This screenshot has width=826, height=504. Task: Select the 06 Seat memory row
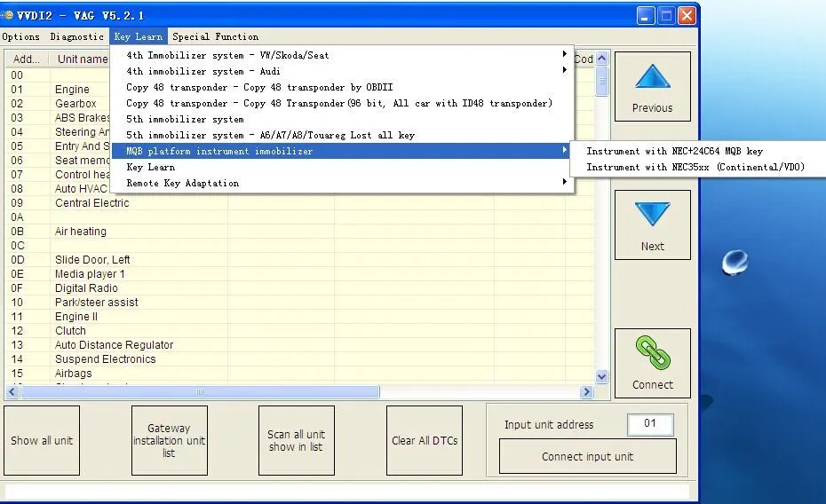[x=59, y=161]
